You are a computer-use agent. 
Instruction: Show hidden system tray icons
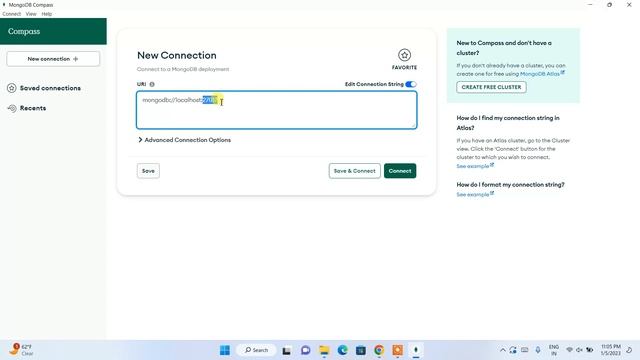tap(503, 350)
